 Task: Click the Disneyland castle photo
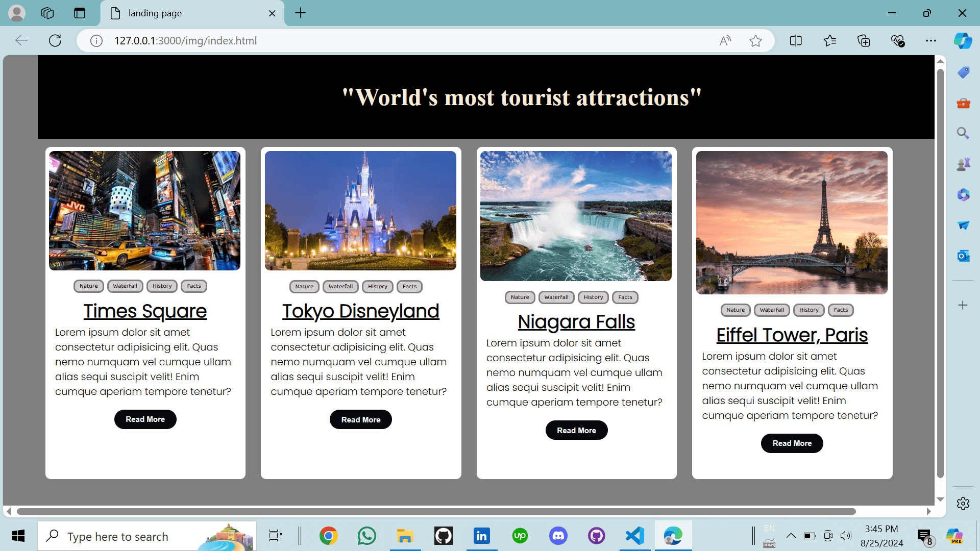pyautogui.click(x=360, y=211)
